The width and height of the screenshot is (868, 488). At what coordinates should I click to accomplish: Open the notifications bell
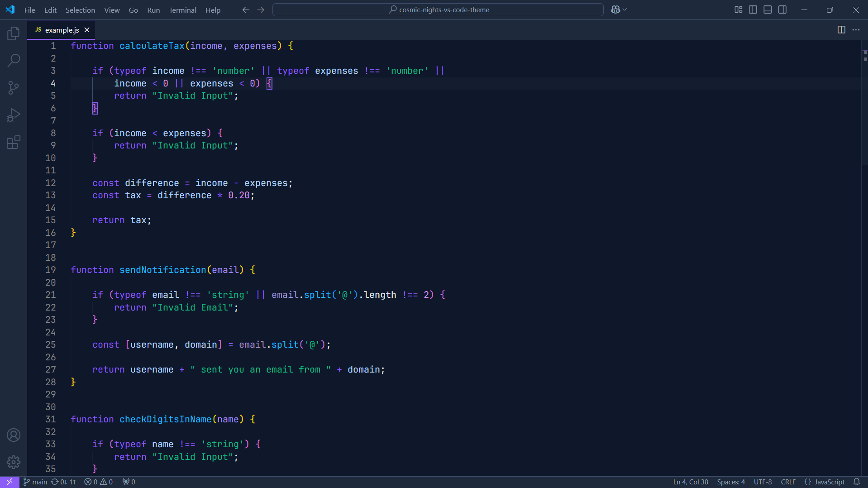point(856,482)
